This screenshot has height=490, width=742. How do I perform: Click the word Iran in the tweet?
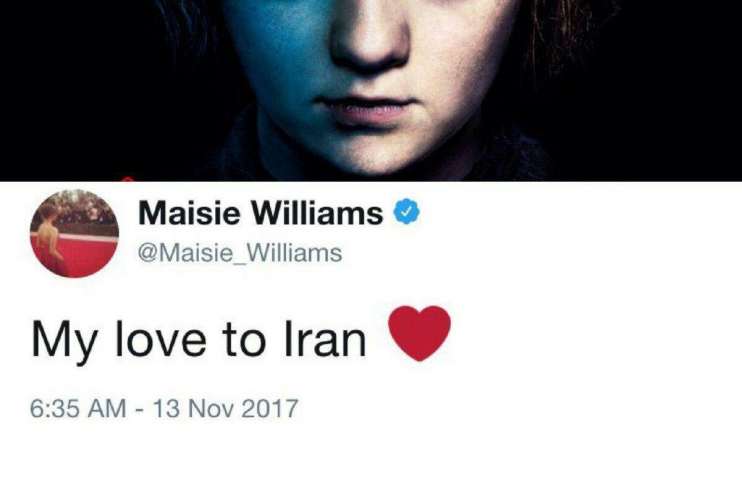click(x=325, y=339)
